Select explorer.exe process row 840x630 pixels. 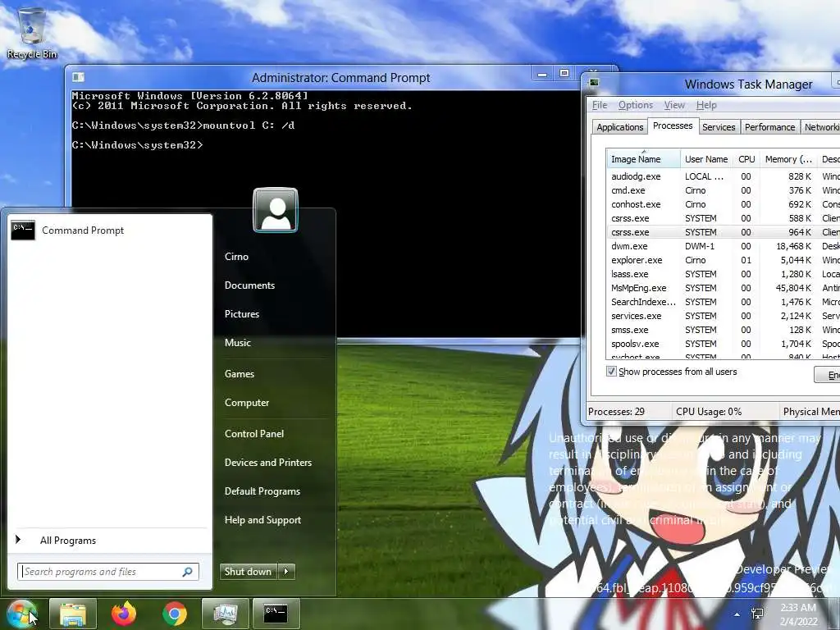[724, 260]
